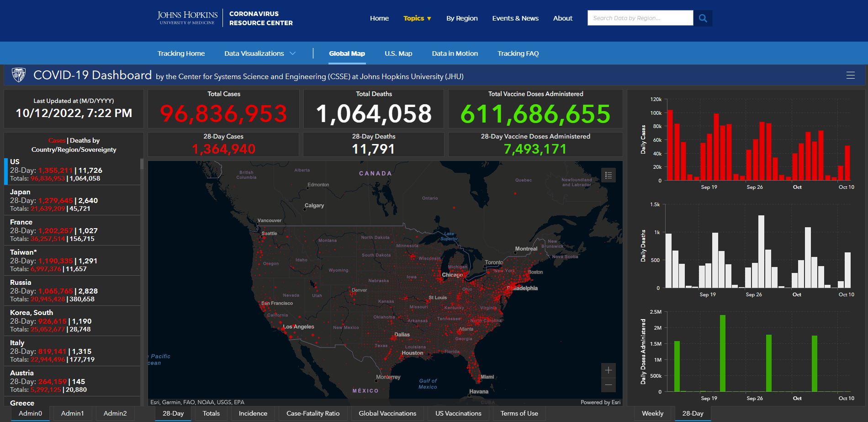The width and height of the screenshot is (868, 422).
Task: Select France in the country list
Action: [72, 230]
